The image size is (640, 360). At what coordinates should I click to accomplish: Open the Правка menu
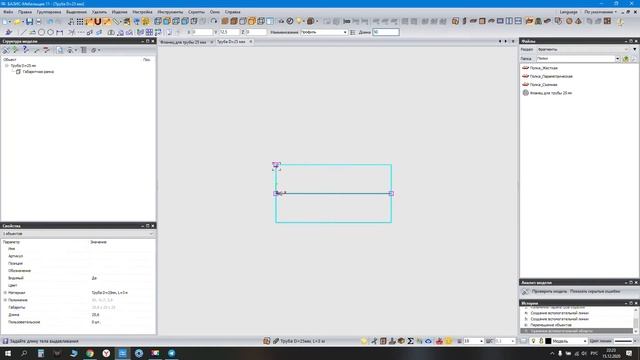pyautogui.click(x=24, y=12)
